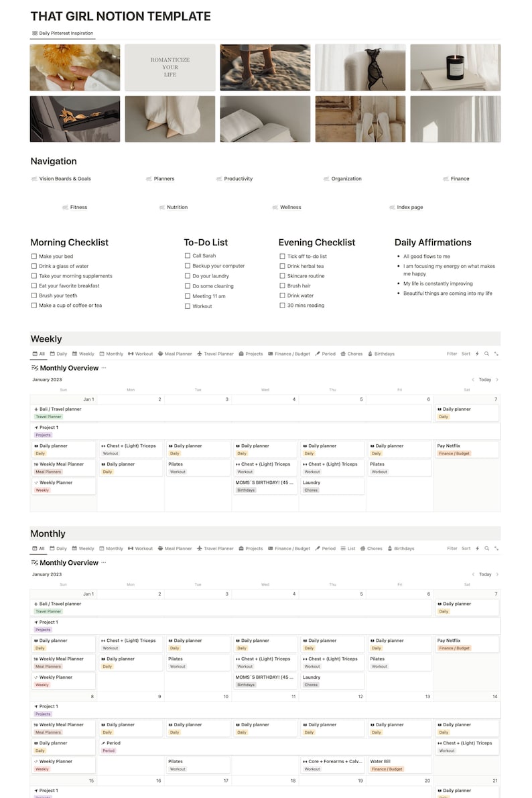
Task: Open Bali / Travel planner entry in Weekly calendar
Action: 232,413
